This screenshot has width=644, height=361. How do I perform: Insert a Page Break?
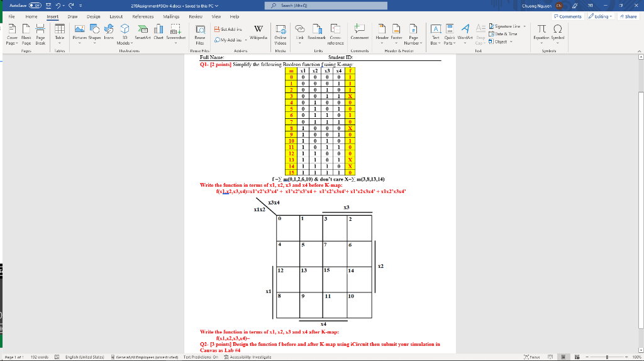tap(40, 35)
